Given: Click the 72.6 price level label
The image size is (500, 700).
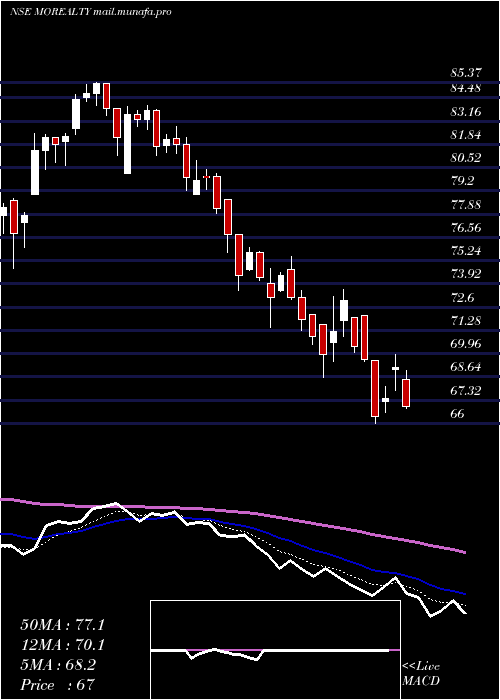Looking at the screenshot, I should 462,298.
